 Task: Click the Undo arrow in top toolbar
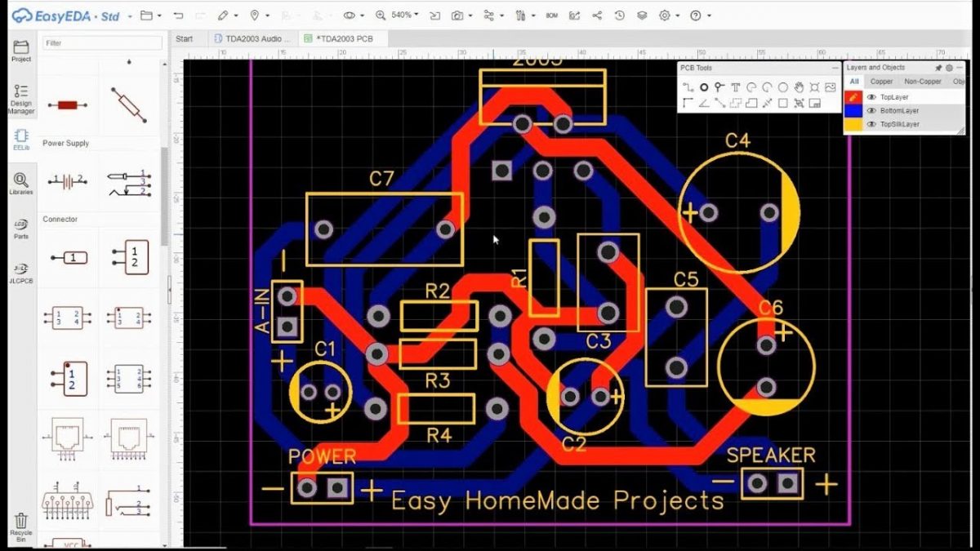(178, 16)
